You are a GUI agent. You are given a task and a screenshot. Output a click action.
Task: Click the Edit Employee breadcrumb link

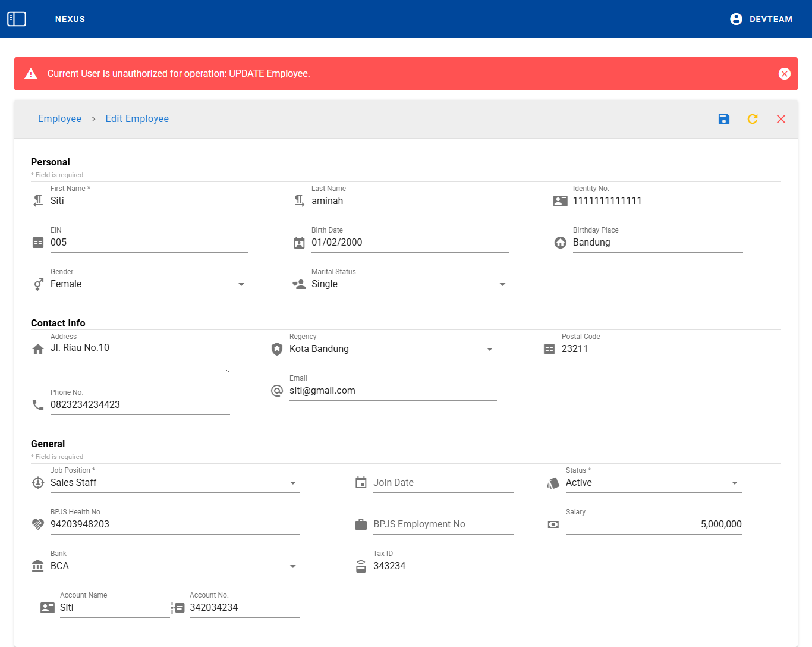(137, 119)
